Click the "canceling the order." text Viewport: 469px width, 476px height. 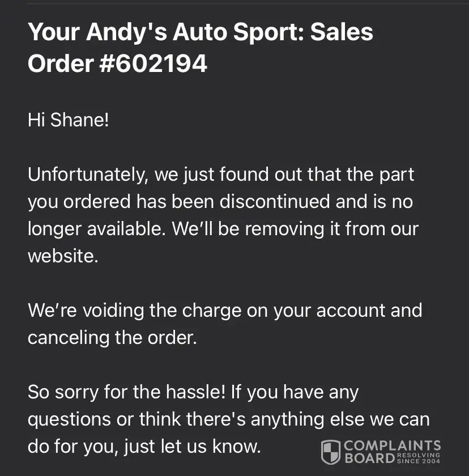coord(112,337)
